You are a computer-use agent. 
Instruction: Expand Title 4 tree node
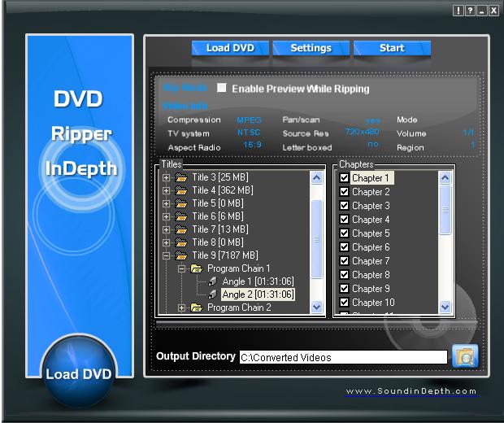(x=166, y=190)
